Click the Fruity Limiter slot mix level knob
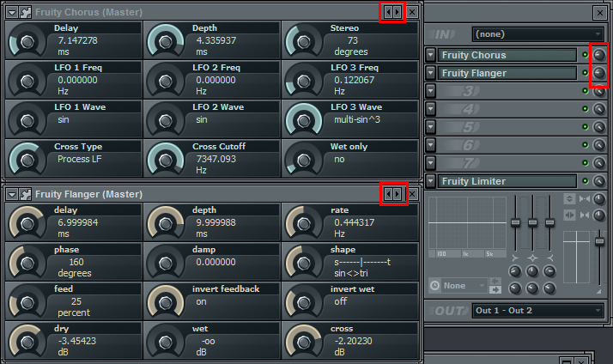 (599, 181)
